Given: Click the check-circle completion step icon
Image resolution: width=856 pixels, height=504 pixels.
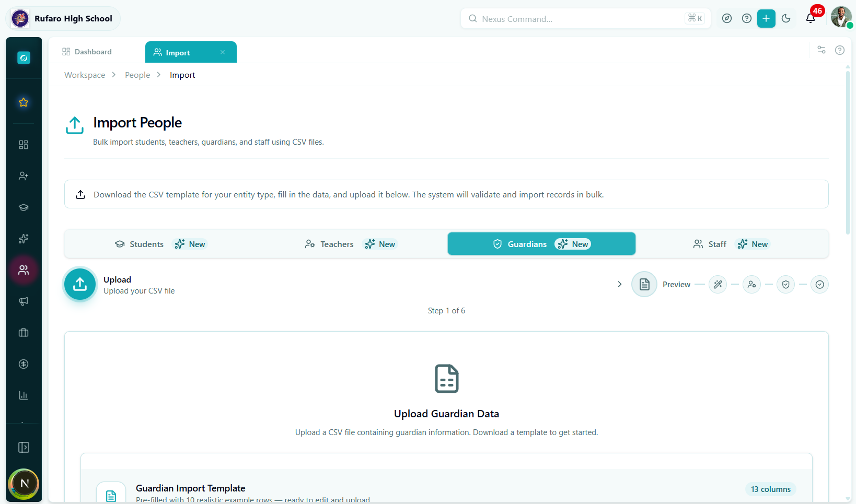Looking at the screenshot, I should (820, 285).
